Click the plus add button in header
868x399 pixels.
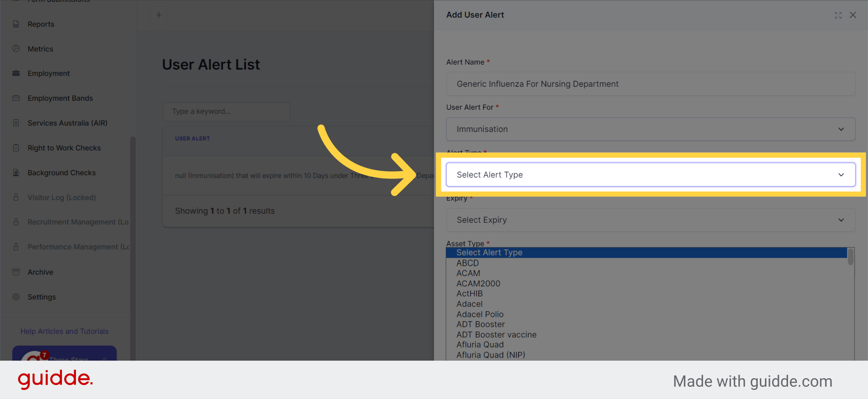(159, 15)
